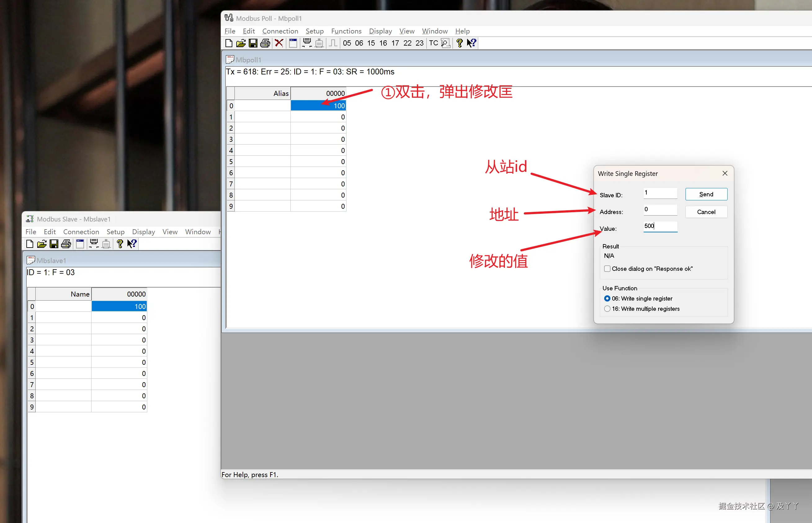
Task: Click the 06 write single register toolbar button
Action: point(359,43)
